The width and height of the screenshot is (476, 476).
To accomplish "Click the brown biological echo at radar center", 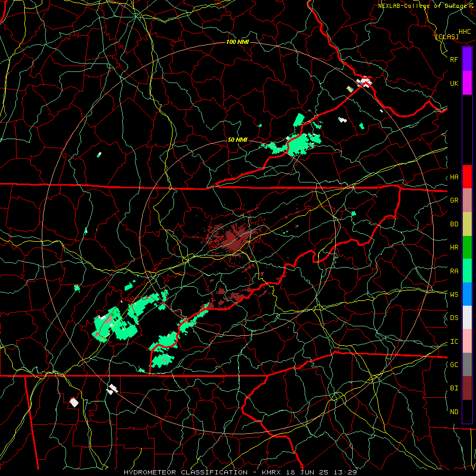I will (234, 239).
